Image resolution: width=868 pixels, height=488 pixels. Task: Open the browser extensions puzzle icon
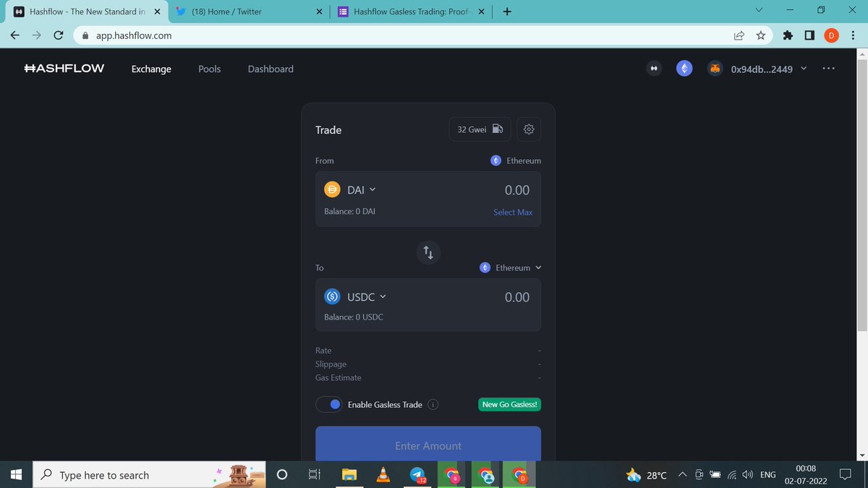(x=788, y=35)
